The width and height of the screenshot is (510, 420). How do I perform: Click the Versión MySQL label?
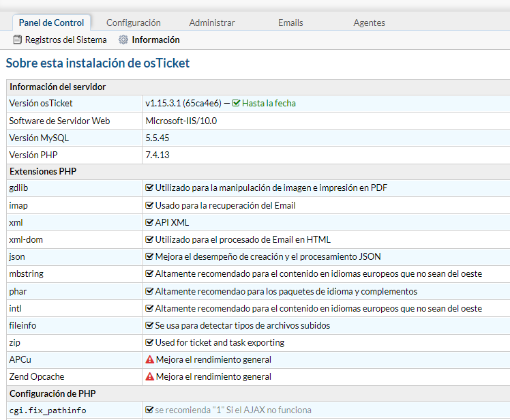click(x=39, y=138)
